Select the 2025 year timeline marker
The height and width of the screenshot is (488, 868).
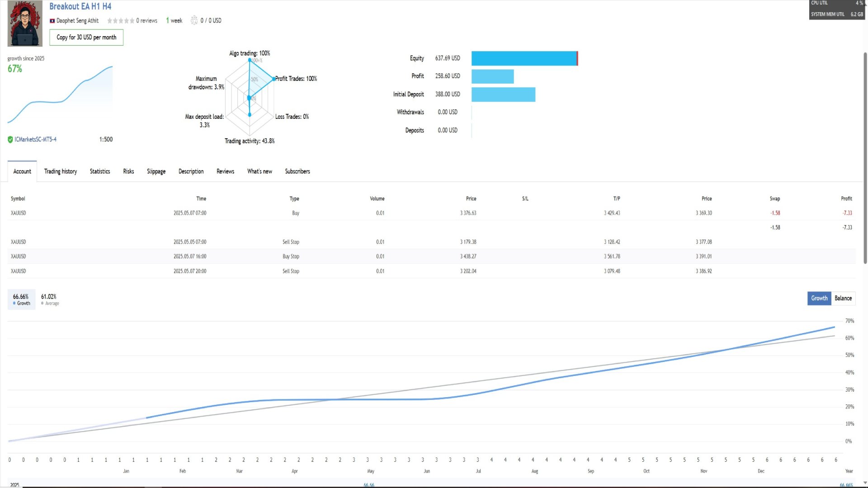pos(15,485)
